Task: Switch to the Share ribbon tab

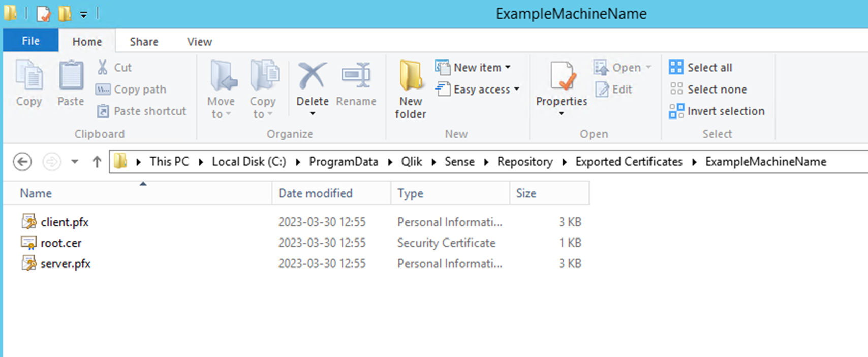Action: pyautogui.click(x=144, y=42)
